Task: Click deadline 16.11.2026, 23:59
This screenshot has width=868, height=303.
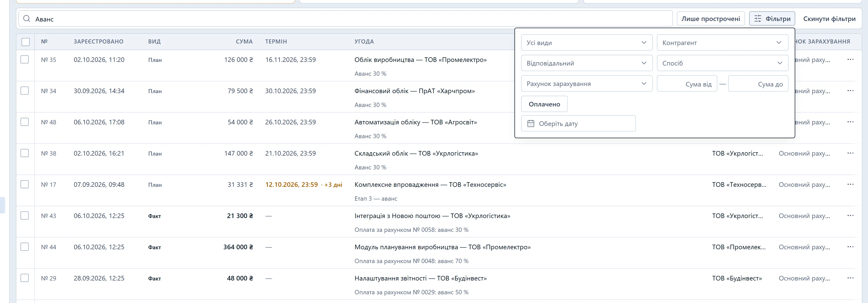Action: click(291, 60)
